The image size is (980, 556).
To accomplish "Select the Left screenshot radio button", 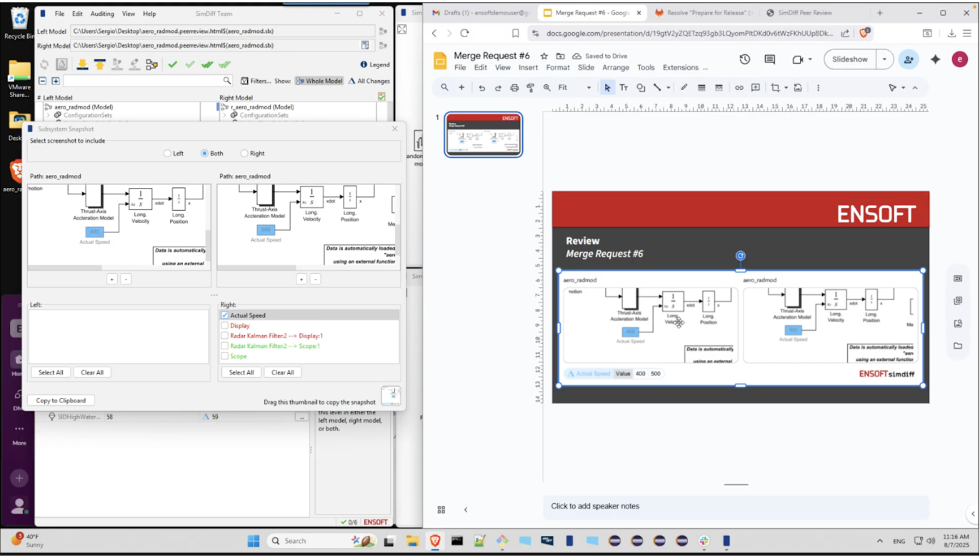I will (x=168, y=153).
